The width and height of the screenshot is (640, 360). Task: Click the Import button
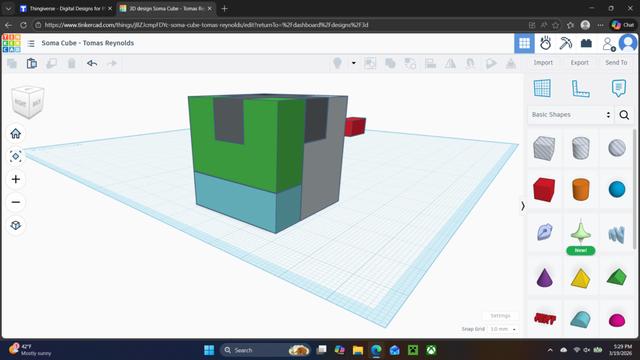coord(543,62)
